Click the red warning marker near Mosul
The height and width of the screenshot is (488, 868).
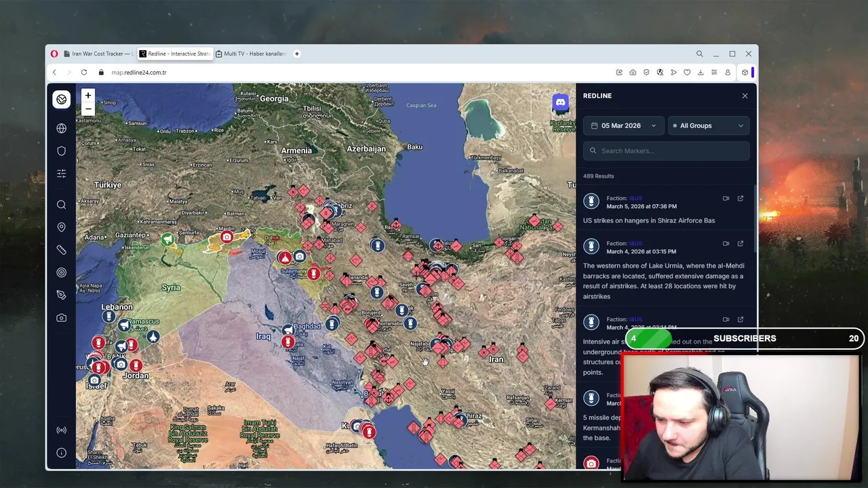point(285,258)
